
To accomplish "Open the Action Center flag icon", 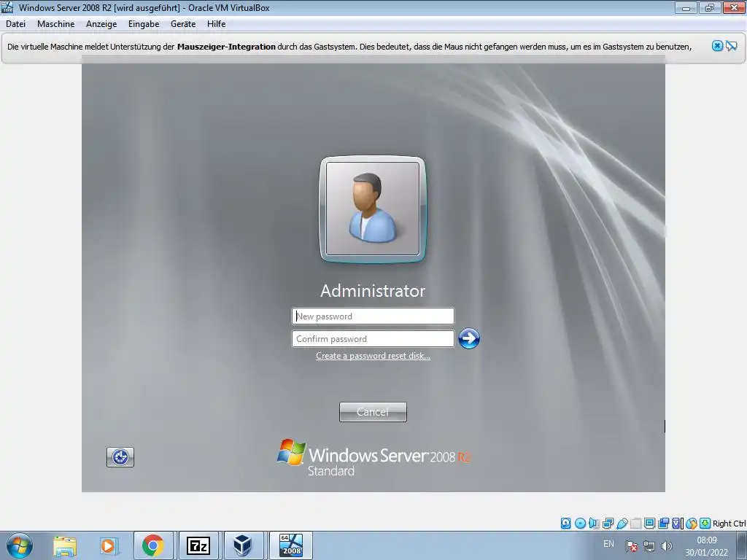I will 631,546.
